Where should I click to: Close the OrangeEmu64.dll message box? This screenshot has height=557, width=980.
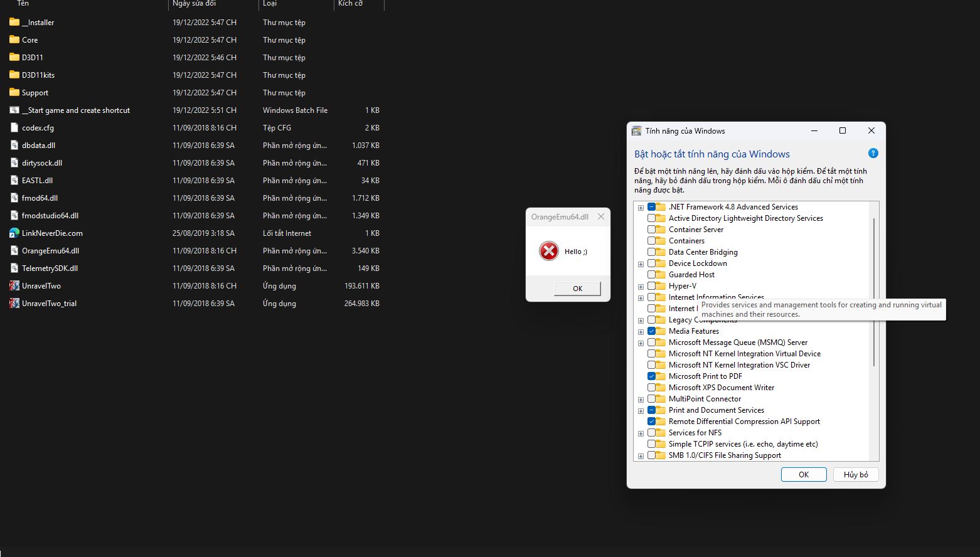601,217
